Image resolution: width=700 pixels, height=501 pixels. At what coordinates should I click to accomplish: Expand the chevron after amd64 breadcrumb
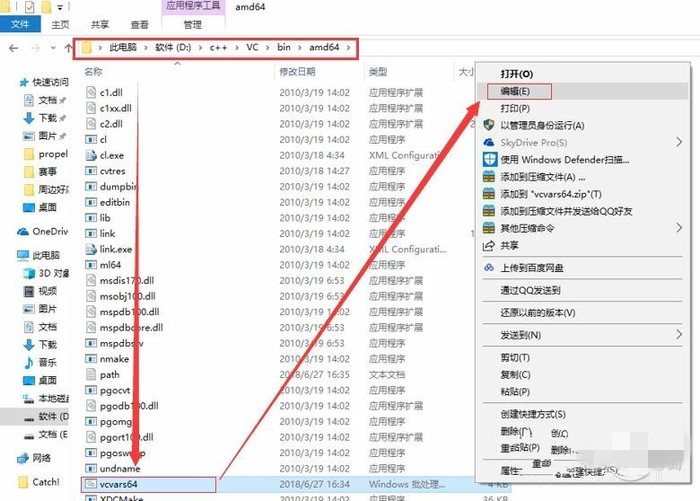349,47
